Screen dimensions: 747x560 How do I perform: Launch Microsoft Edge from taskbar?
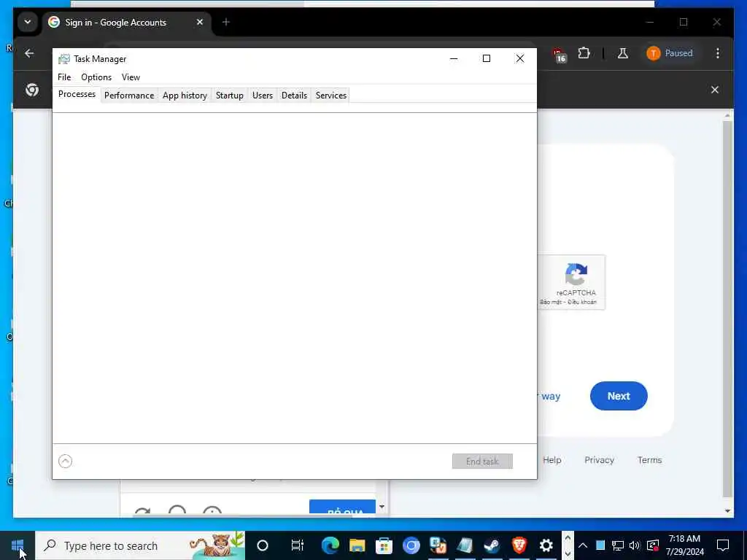click(x=330, y=545)
